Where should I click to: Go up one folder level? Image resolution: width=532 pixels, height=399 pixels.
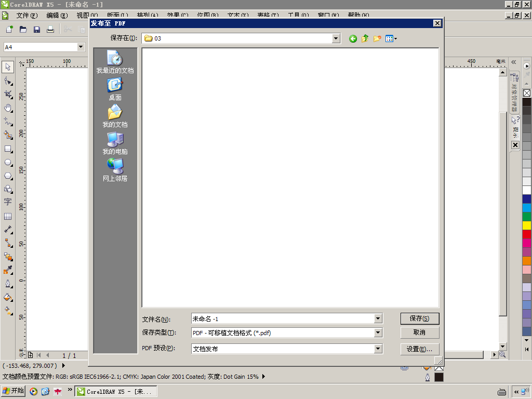coord(365,38)
